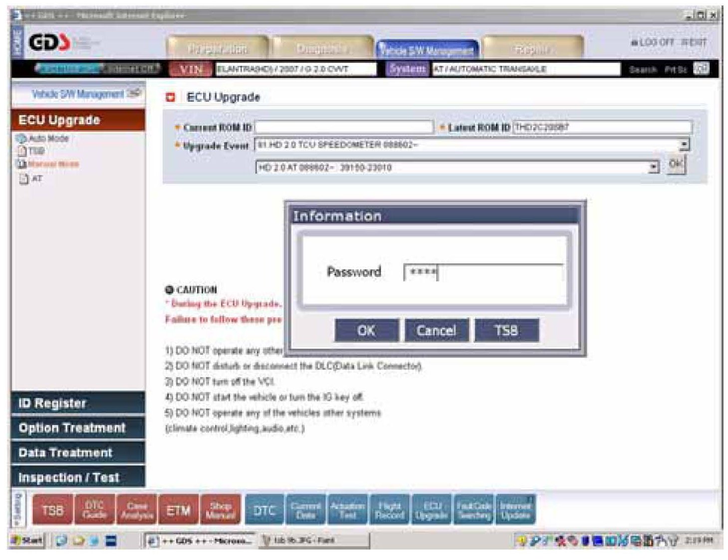Open Flight Record from bottom toolbar
This screenshot has height=560, width=728.
pos(389,510)
